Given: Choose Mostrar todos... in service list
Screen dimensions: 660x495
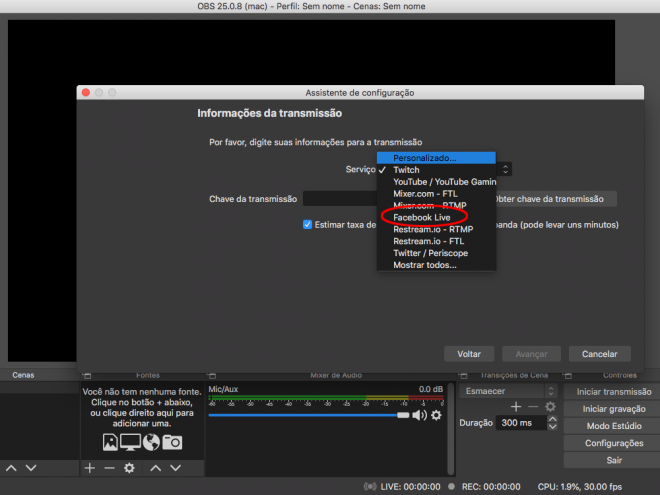Looking at the screenshot, I should [436, 265].
